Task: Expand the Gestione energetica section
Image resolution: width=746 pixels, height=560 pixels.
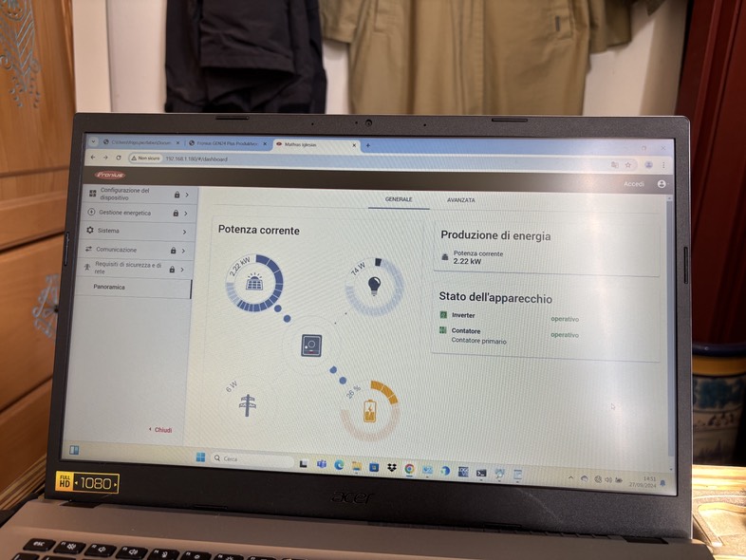Action: [185, 213]
